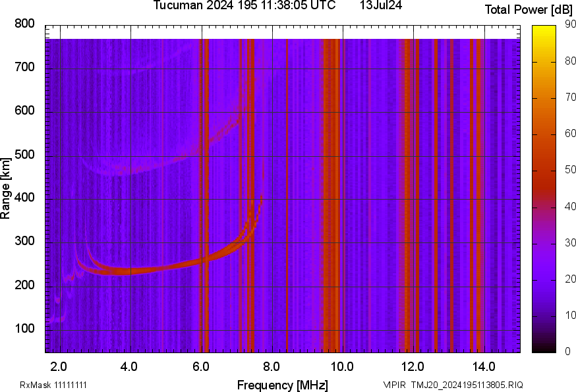Click the Range [km] axis label
Viewport: 576px width, 392px height.
coord(5,188)
